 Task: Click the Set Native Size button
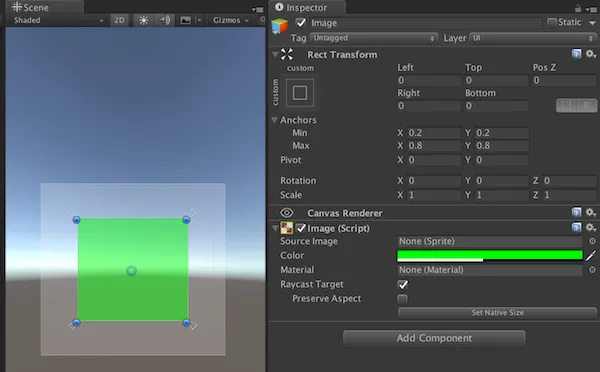(x=497, y=313)
